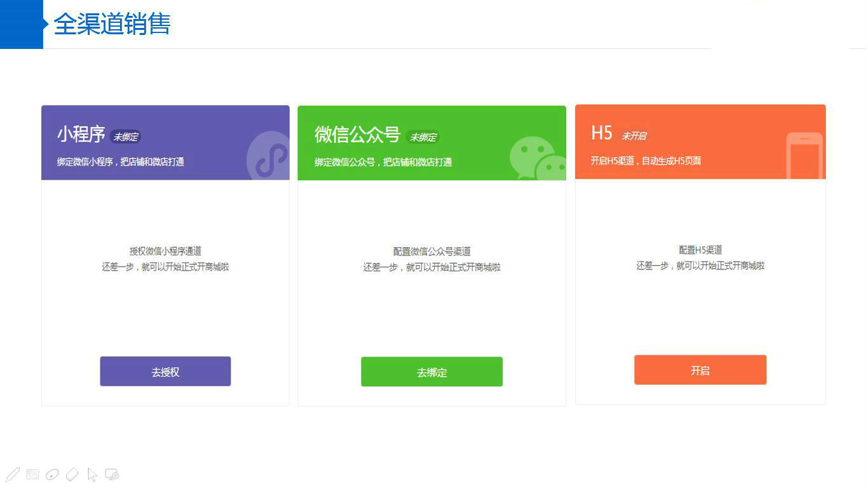Select the eraser tool icon
868x488 pixels.
tap(72, 474)
